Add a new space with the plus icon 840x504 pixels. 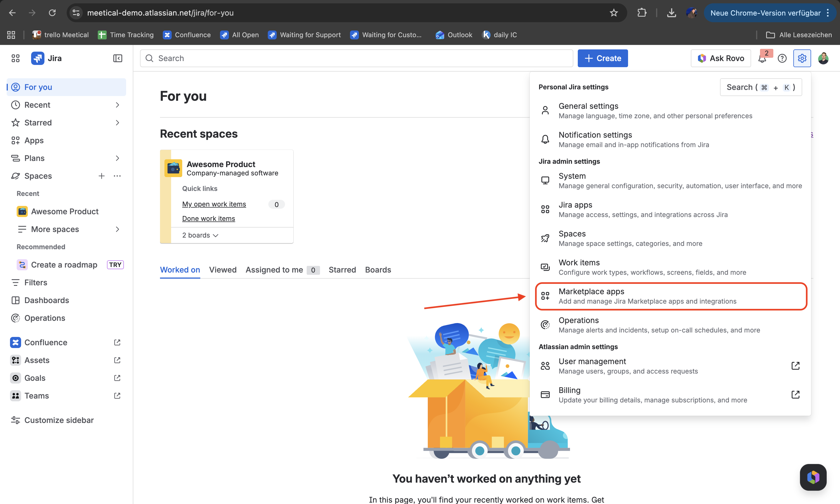101,176
